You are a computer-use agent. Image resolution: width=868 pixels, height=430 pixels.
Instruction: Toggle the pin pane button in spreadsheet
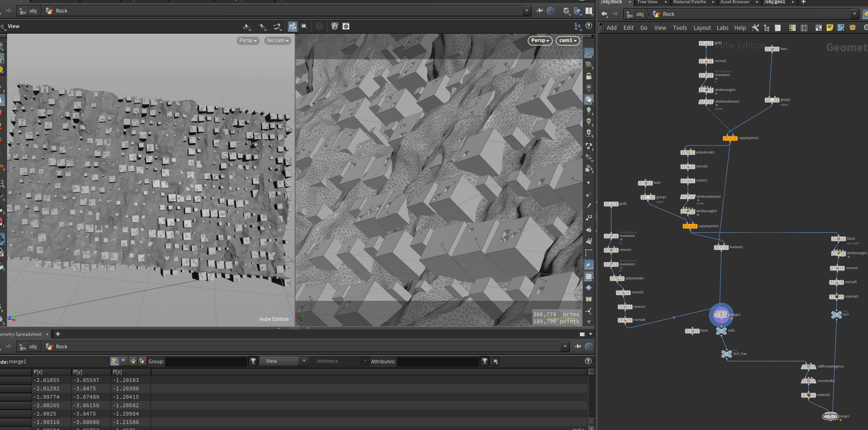coord(578,347)
